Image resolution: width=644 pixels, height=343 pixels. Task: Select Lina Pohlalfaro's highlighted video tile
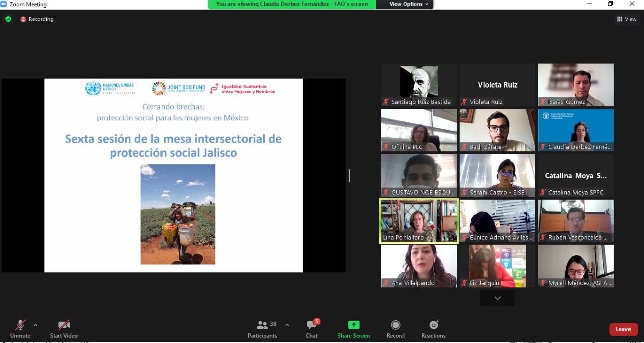pyautogui.click(x=419, y=221)
